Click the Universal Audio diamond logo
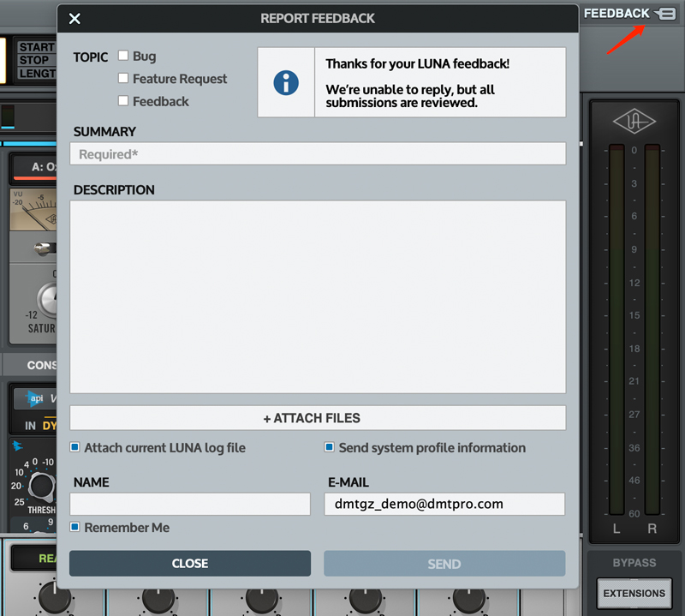This screenshot has height=616, width=685. tap(634, 123)
